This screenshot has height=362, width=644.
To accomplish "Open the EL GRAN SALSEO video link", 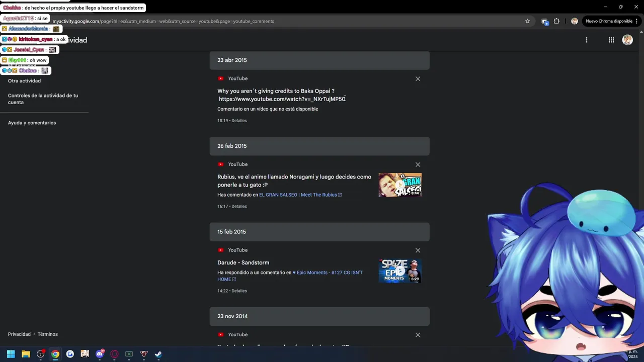I will tap(300, 195).
